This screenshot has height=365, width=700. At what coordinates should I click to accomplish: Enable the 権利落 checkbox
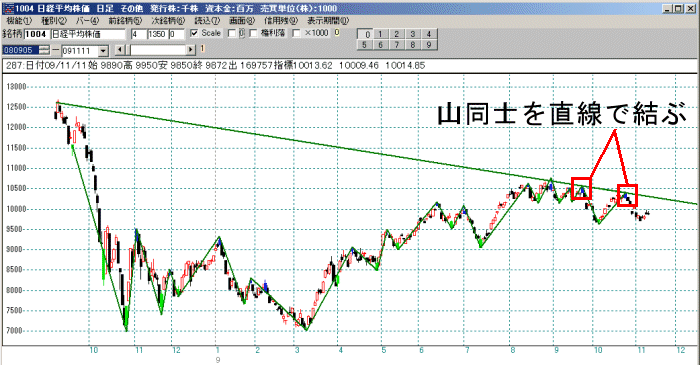253,33
